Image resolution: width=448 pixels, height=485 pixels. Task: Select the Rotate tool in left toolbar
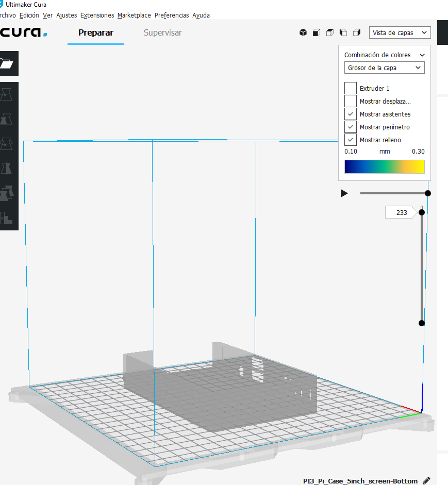tap(7, 144)
